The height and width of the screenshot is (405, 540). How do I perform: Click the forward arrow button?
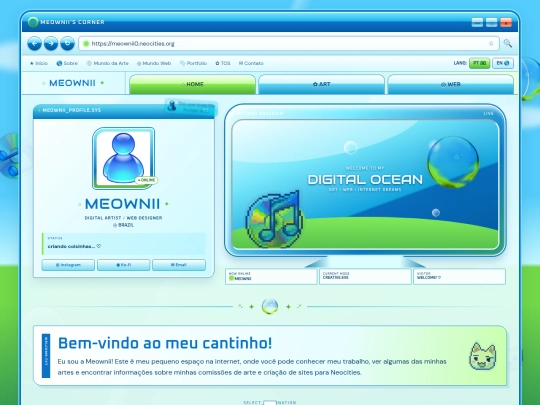click(51, 43)
